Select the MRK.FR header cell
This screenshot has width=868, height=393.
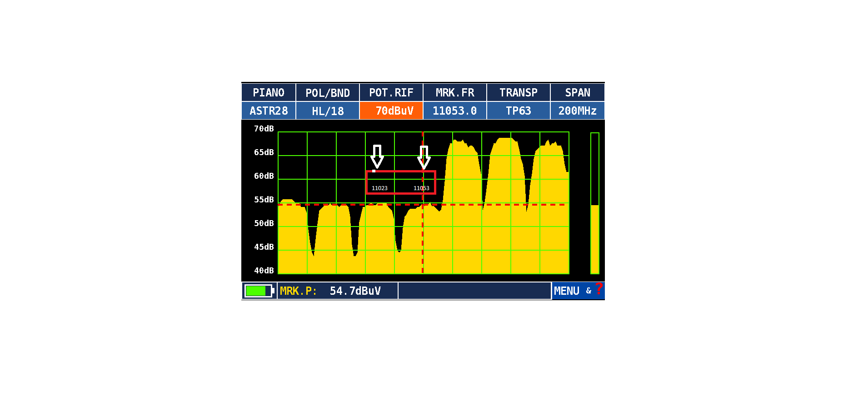click(x=455, y=93)
